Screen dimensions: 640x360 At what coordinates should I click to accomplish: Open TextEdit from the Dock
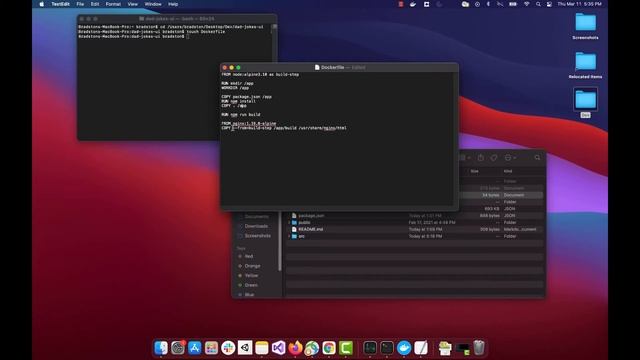click(x=421, y=348)
